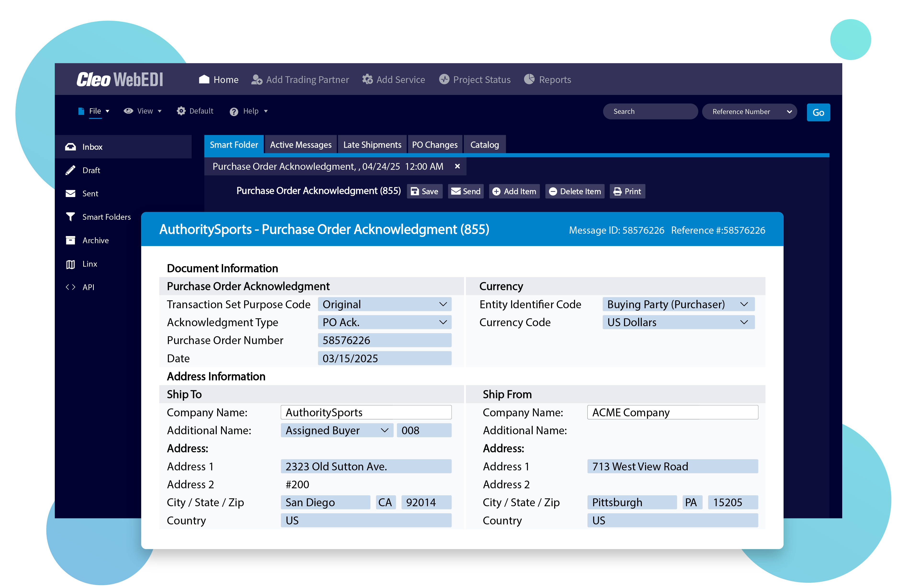897x588 pixels.
Task: Expand the Help menu arrow
Action: click(x=266, y=111)
